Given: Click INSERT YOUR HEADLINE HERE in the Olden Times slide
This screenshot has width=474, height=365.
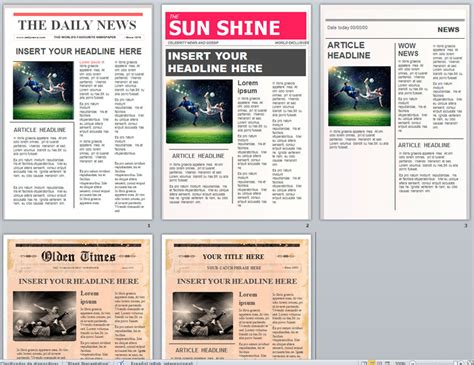Looking at the screenshot, I should click(x=79, y=281).
